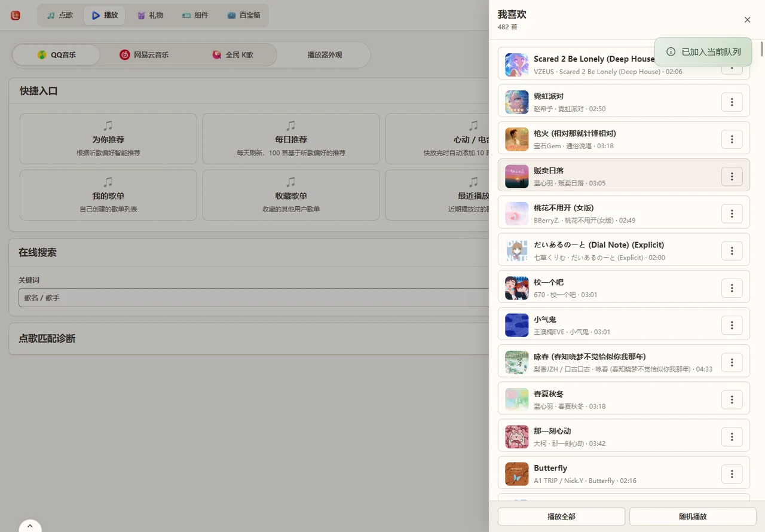This screenshot has height=532, width=765.
Task: Open the 我的歌单 shortcut card
Action: [x=108, y=195]
